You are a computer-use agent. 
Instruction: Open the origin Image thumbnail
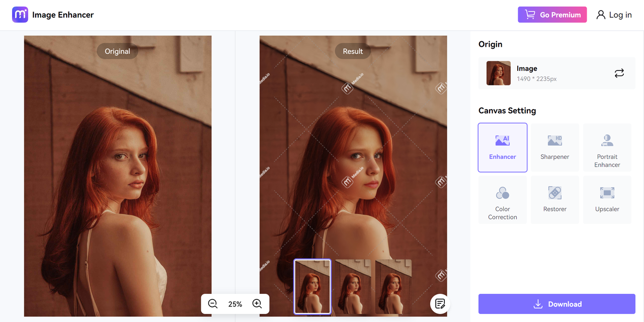coord(499,73)
